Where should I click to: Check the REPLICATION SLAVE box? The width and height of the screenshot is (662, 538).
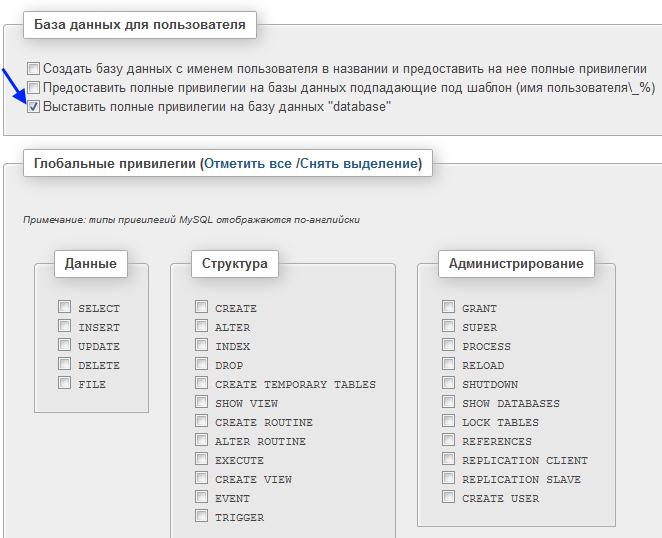pos(448,478)
